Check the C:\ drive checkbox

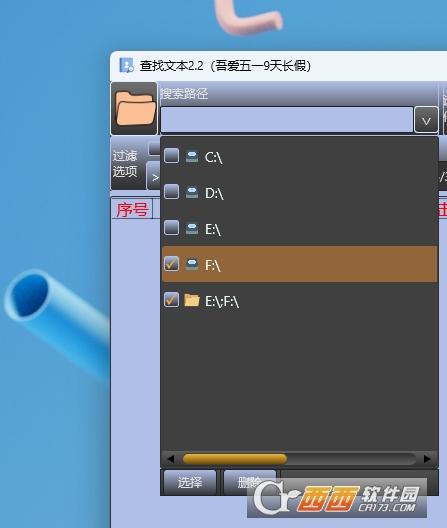coord(171,156)
